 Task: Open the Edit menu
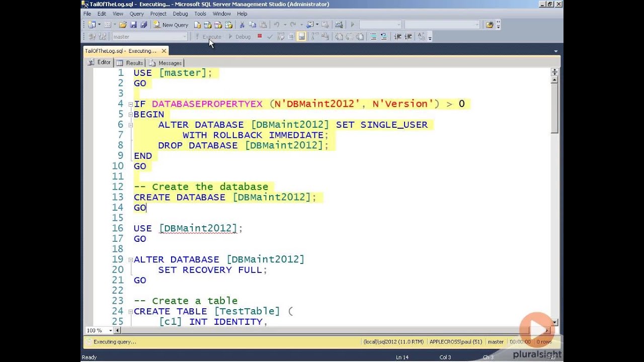click(102, 14)
